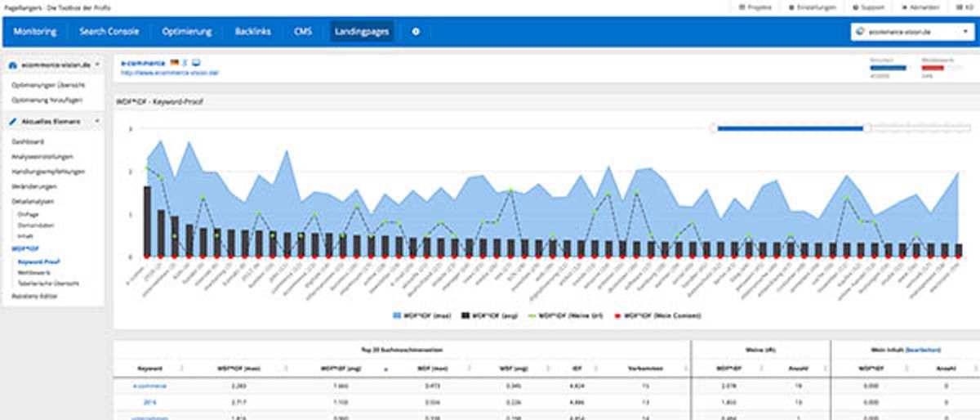Open Detailanalysen in sidebar

(x=33, y=200)
